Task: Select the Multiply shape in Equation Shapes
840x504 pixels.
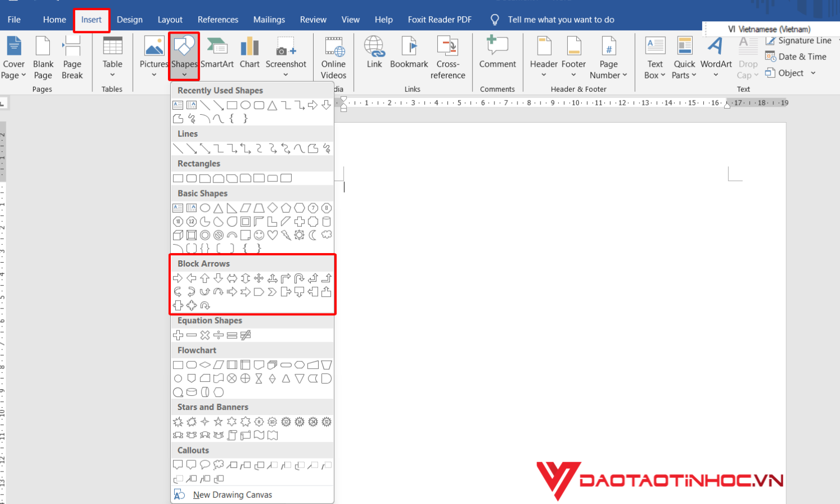Action: pos(205,335)
